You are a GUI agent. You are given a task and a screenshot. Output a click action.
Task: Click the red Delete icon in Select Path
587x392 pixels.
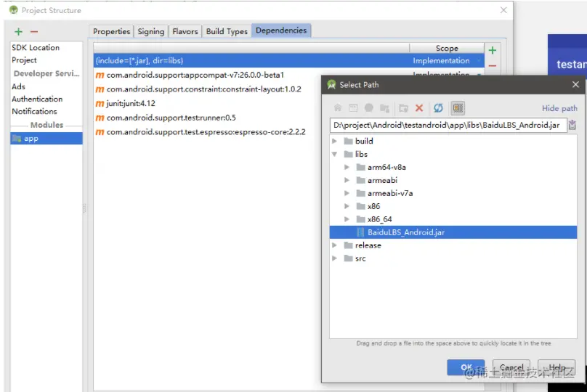coord(419,108)
